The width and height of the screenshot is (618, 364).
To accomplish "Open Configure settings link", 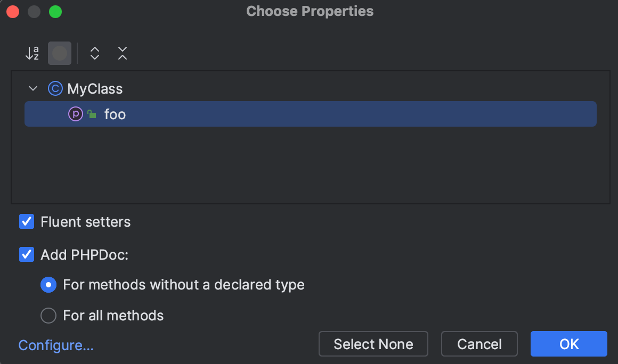I will [x=55, y=345].
